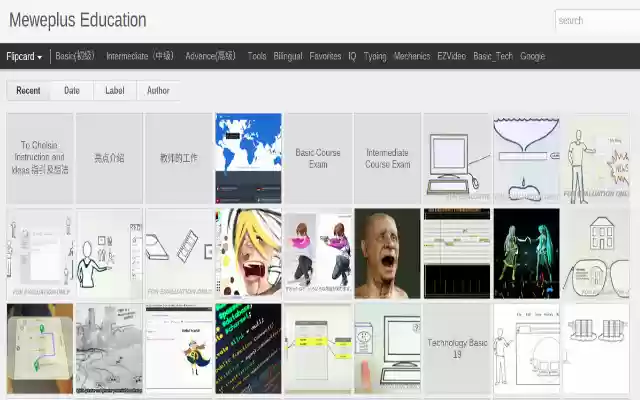Open the Google menu item
The width and height of the screenshot is (640, 400).
[532, 56]
